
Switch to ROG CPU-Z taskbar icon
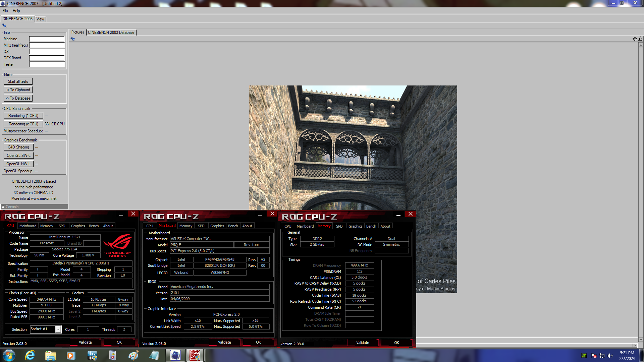[x=195, y=355]
